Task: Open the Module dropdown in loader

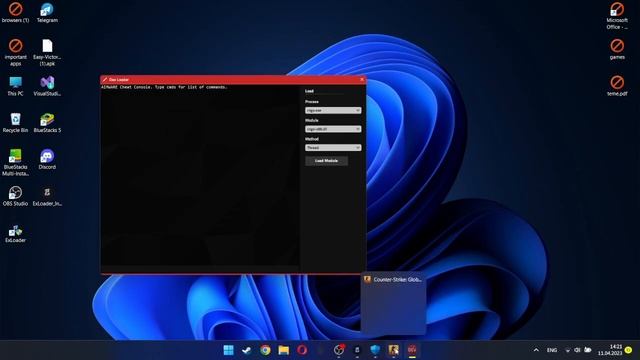Action: pos(333,129)
